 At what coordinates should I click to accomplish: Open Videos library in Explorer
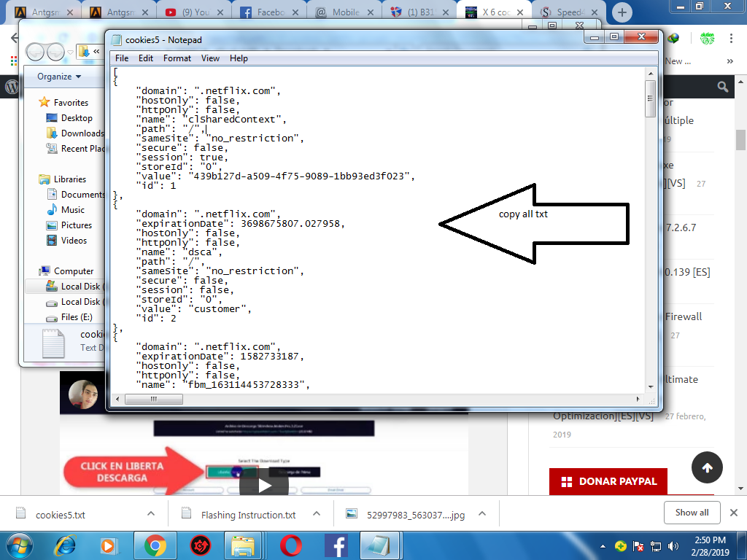[66, 241]
